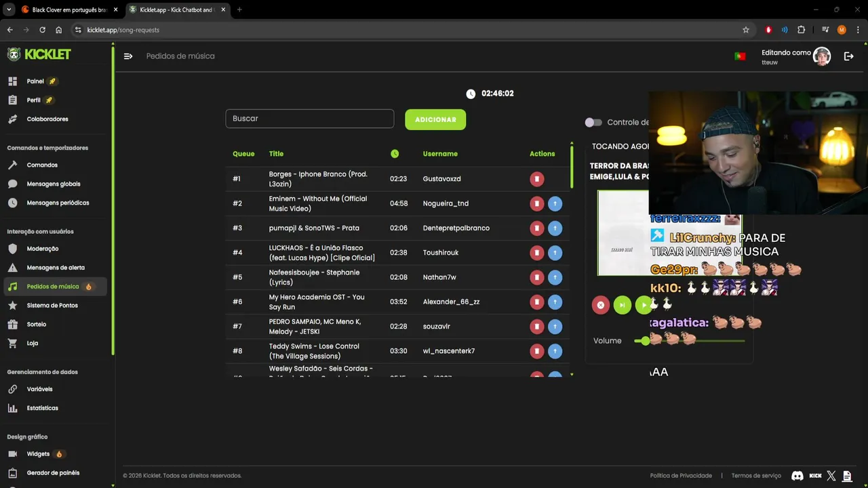Open browser tab search dropdown arrow
This screenshot has height=488, width=868.
coord(9,9)
